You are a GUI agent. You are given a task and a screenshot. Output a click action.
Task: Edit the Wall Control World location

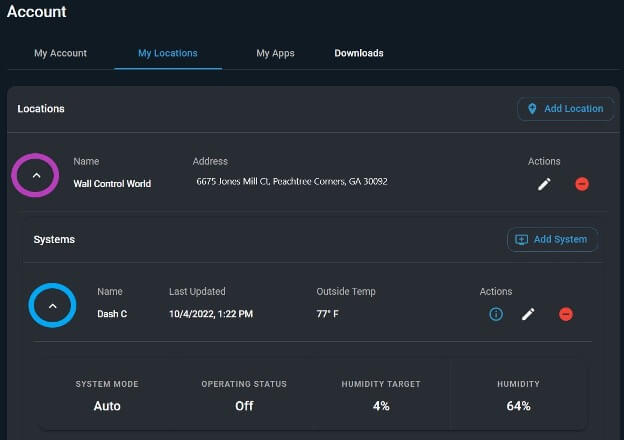pyautogui.click(x=544, y=184)
